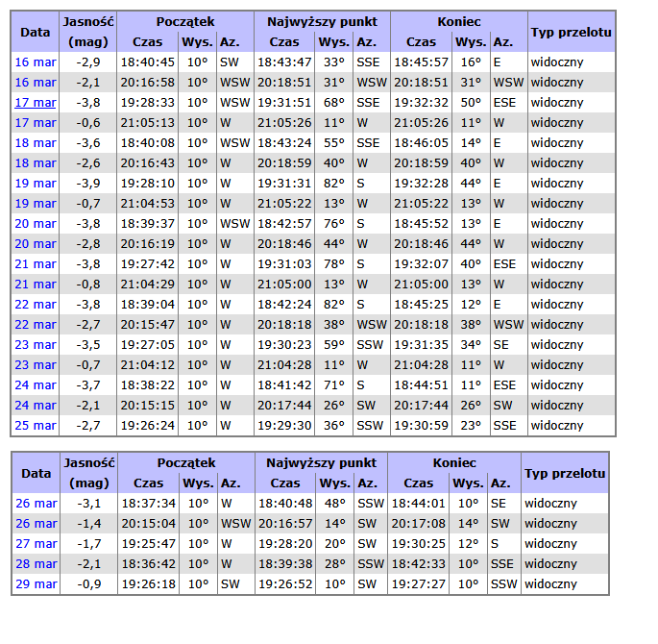This screenshot has height=644, width=658.
Task: Click the 22 mar link starting 20:15:47
Action: pyautogui.click(x=36, y=324)
